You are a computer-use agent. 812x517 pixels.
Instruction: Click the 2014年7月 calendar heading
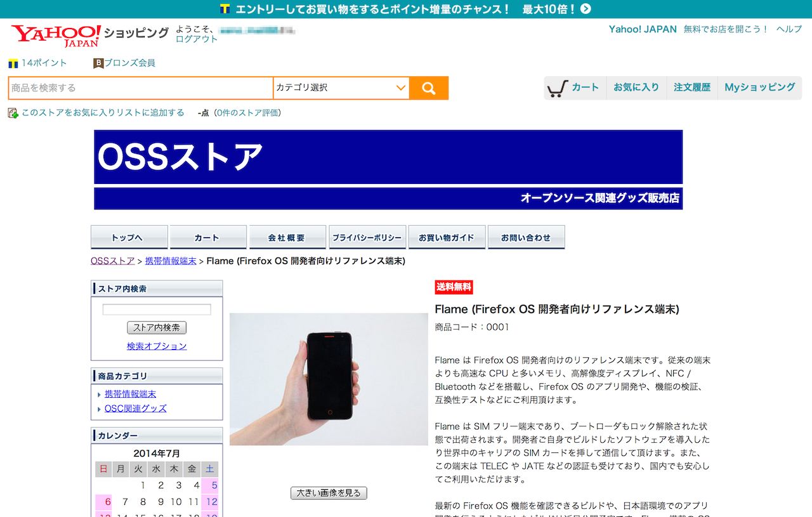pos(157,454)
